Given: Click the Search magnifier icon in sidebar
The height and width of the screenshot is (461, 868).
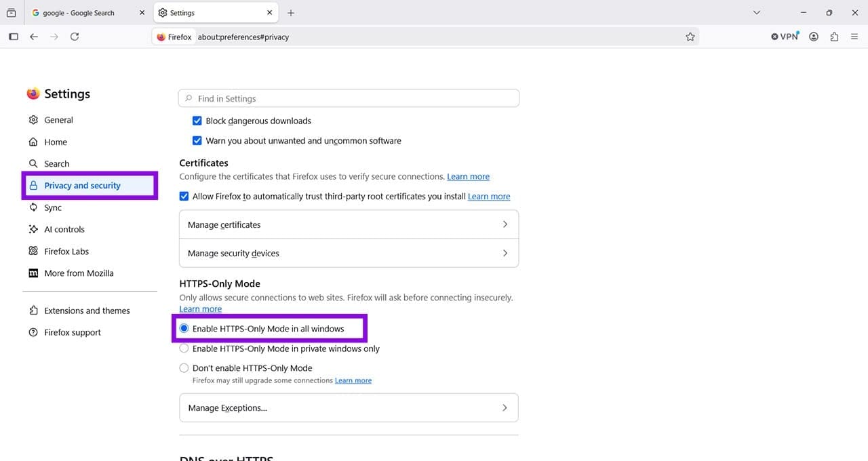Looking at the screenshot, I should (33, 163).
